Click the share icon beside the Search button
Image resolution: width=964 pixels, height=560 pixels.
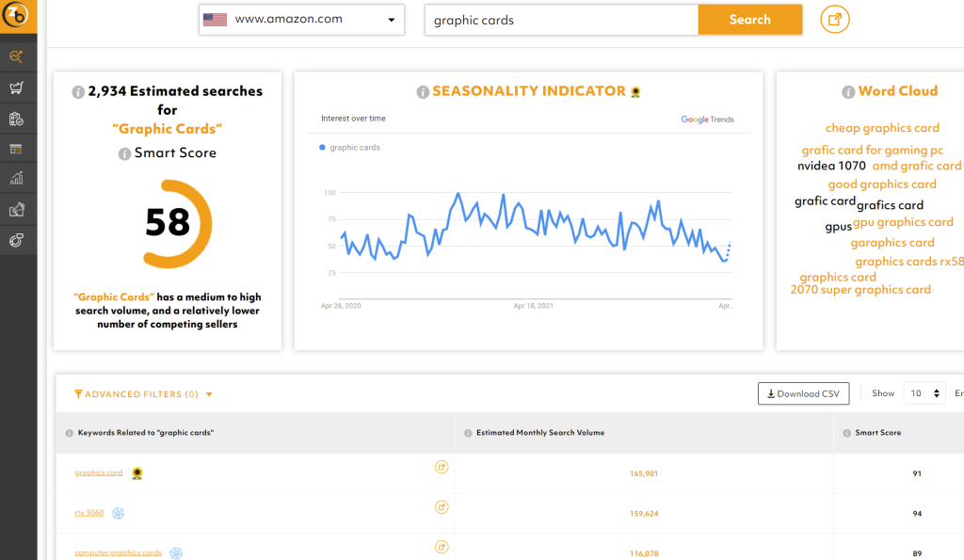coord(834,19)
